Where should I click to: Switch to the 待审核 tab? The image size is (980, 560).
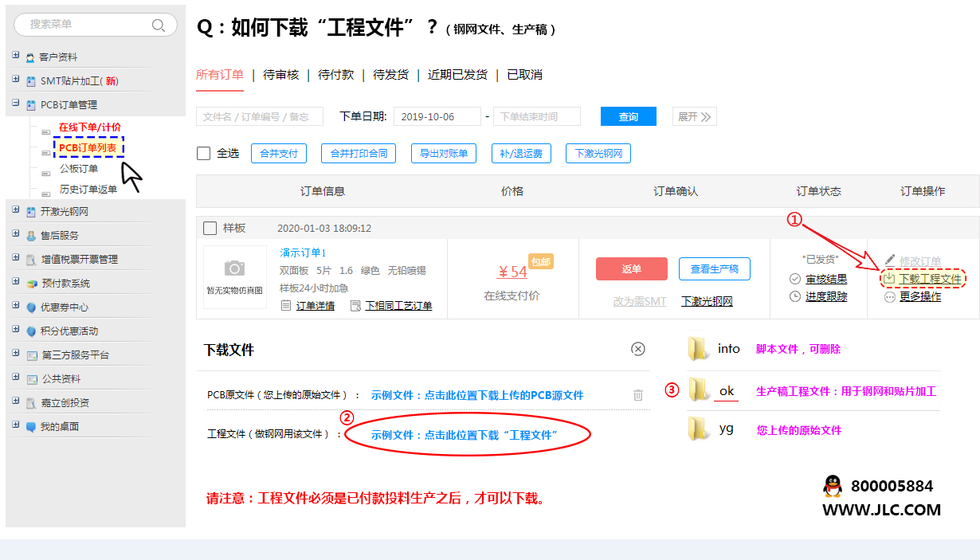pos(281,74)
